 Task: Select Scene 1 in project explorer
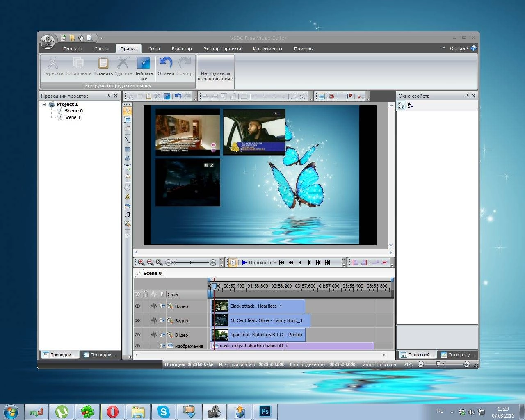[x=72, y=117]
